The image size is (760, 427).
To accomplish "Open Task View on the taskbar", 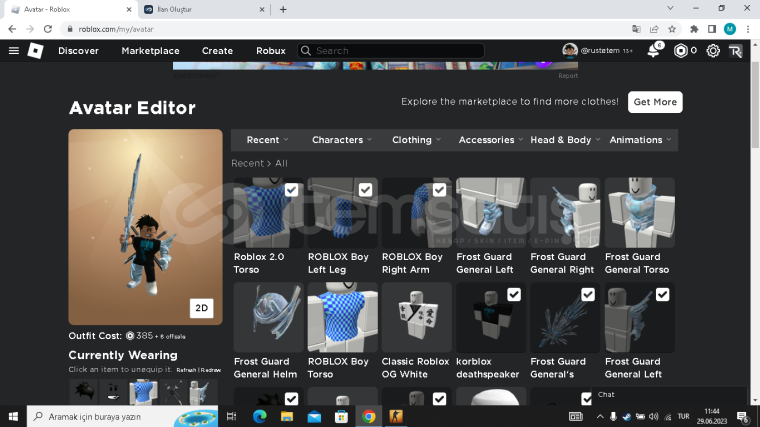I will pyautogui.click(x=232, y=417).
